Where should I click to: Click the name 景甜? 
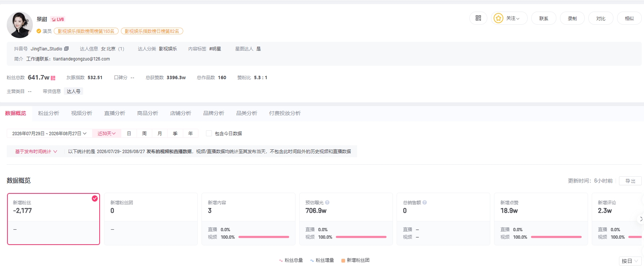tap(42, 19)
